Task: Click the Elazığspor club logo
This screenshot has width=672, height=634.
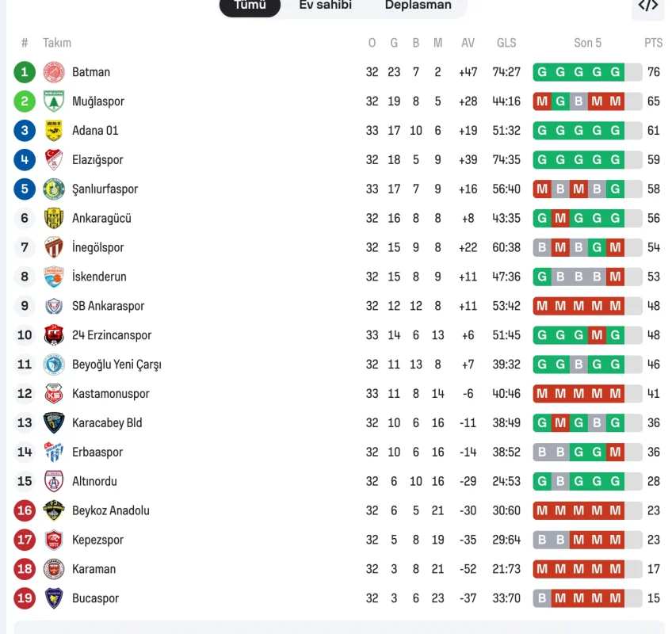Action: pos(54,160)
